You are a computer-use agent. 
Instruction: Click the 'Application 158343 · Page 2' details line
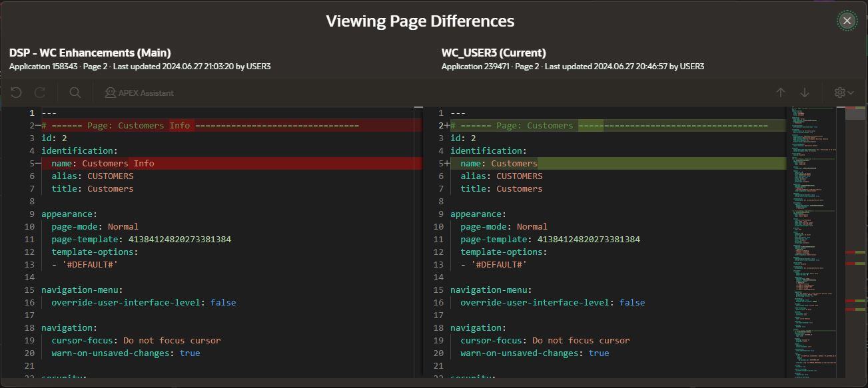pos(140,67)
